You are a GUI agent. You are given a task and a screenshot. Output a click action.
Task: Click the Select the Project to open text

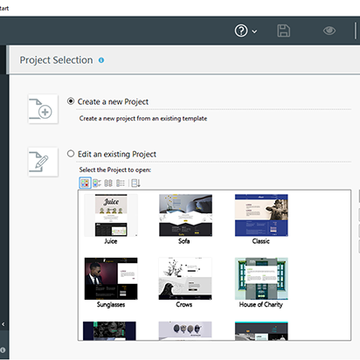[x=115, y=170]
